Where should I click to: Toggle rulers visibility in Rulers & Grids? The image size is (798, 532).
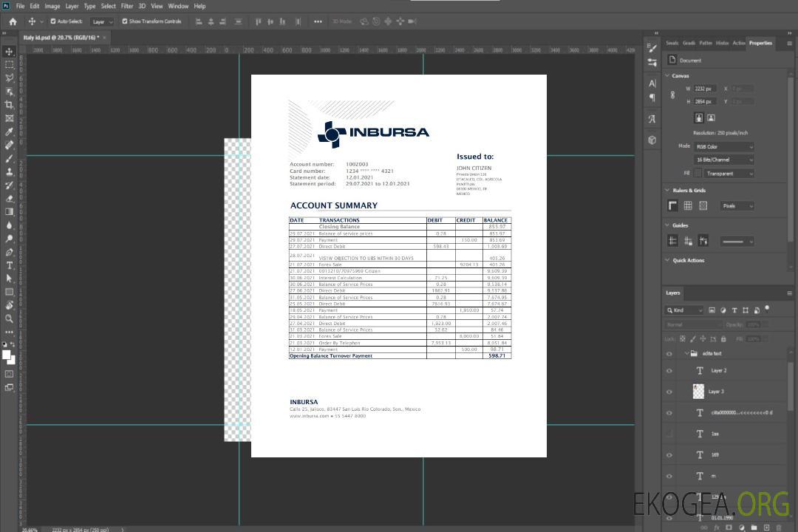pyautogui.click(x=673, y=205)
